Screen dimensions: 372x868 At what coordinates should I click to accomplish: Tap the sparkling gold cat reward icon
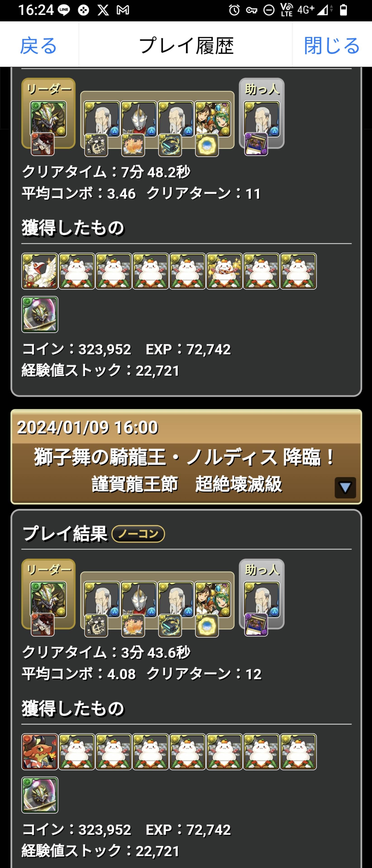point(224,271)
